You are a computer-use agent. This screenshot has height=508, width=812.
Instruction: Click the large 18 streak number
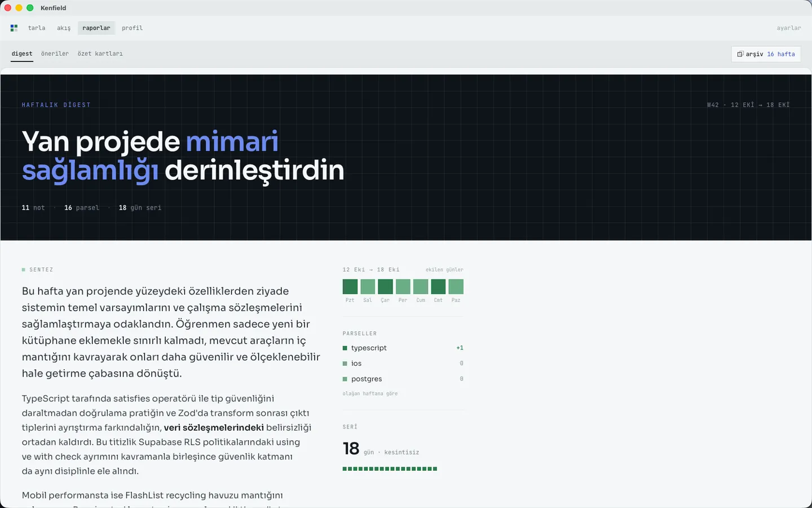(351, 449)
